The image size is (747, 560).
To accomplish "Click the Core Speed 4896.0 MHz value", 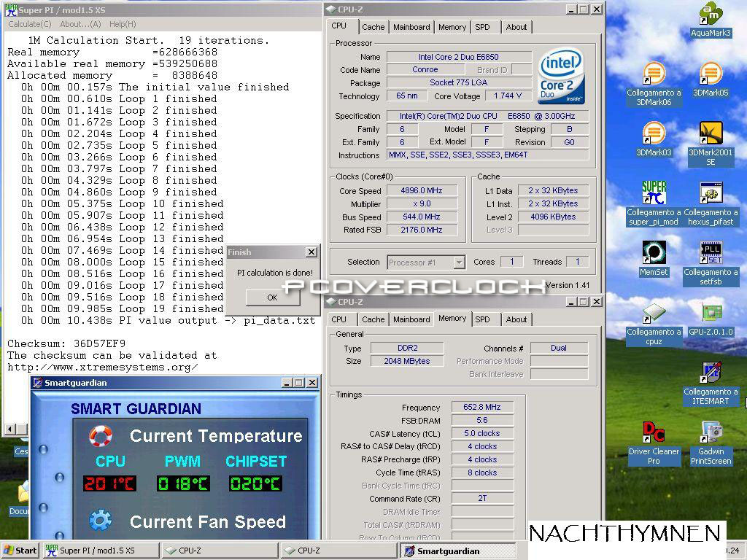I will [x=422, y=190].
